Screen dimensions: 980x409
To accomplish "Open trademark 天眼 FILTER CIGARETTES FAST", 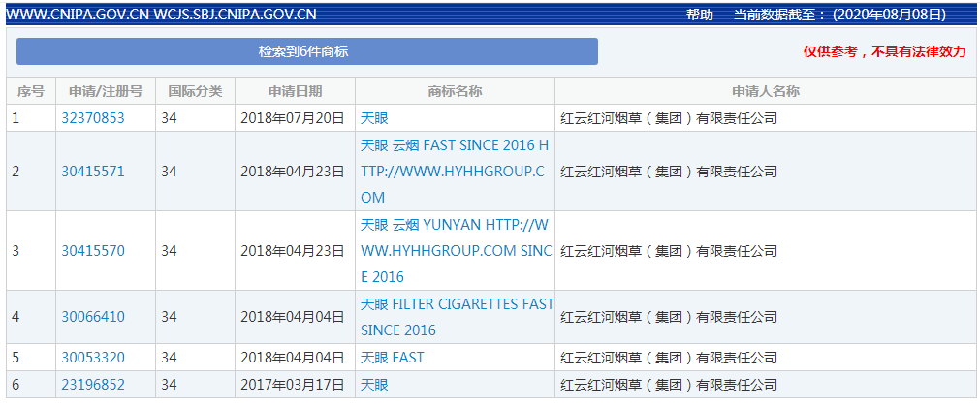I will 458,317.
